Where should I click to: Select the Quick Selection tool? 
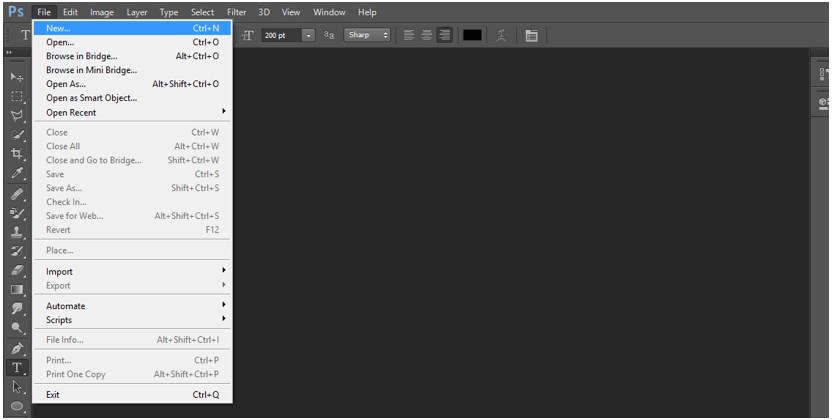17,135
